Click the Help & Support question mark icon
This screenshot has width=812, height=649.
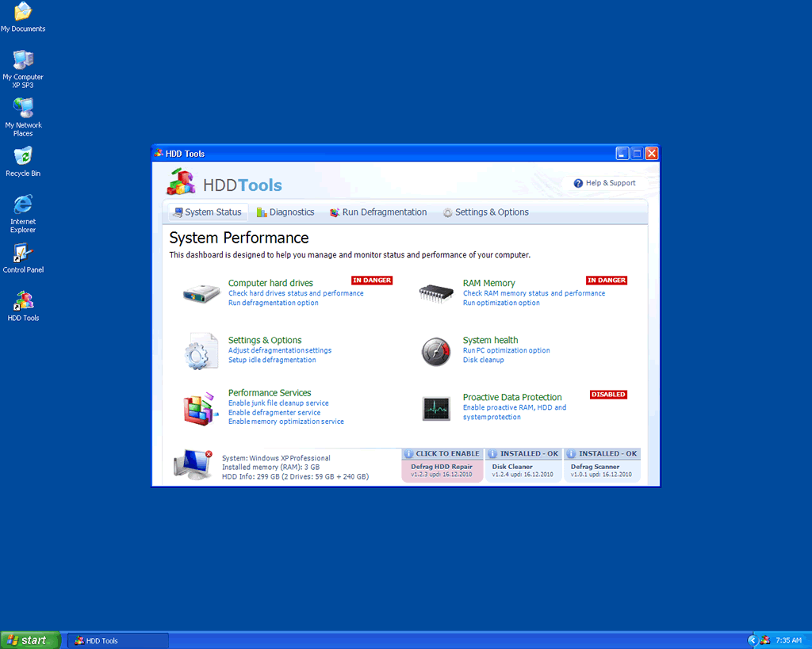point(578,183)
